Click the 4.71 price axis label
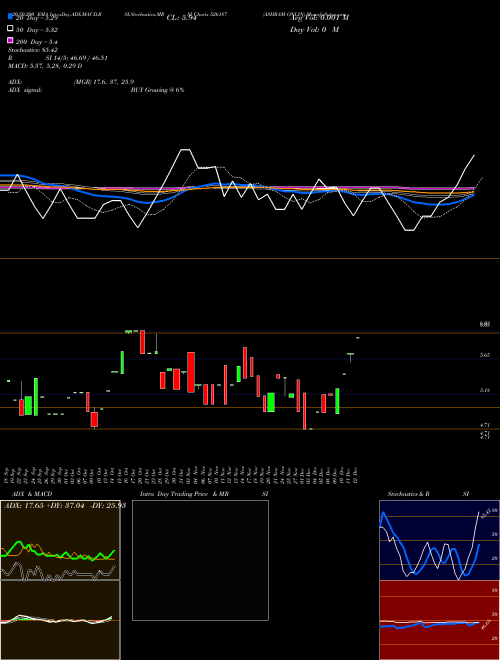This screenshot has height=660, width=500. (484, 425)
